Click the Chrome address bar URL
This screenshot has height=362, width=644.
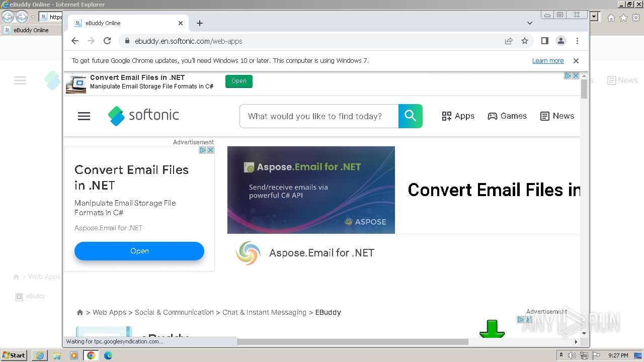(x=189, y=41)
